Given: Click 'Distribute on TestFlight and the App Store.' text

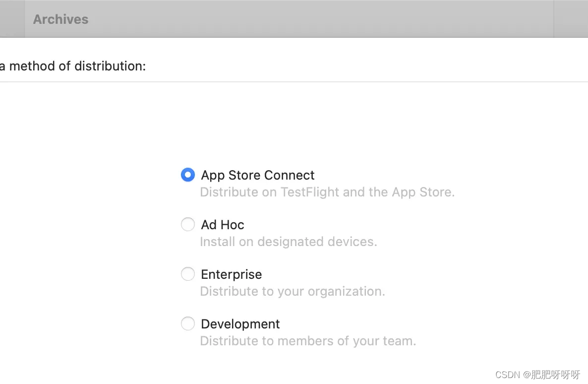Looking at the screenshot, I should point(327,192).
